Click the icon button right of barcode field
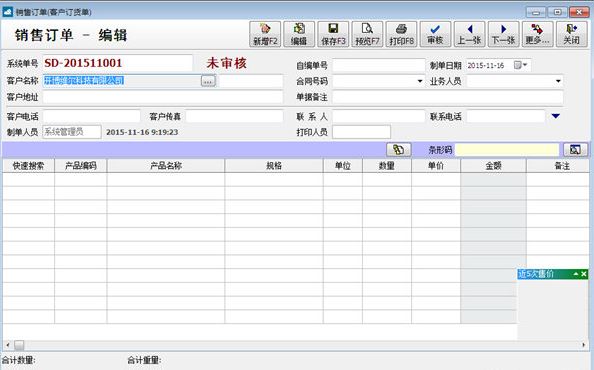The height and width of the screenshot is (370, 594). [575, 150]
